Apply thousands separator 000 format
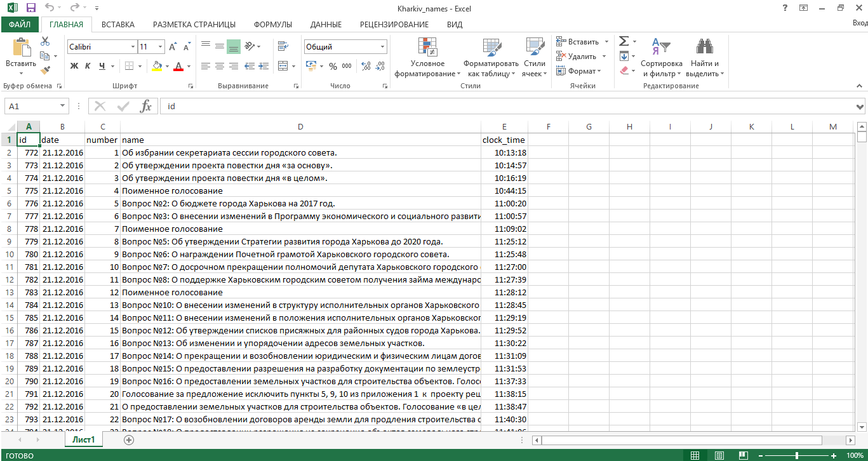 coord(347,66)
